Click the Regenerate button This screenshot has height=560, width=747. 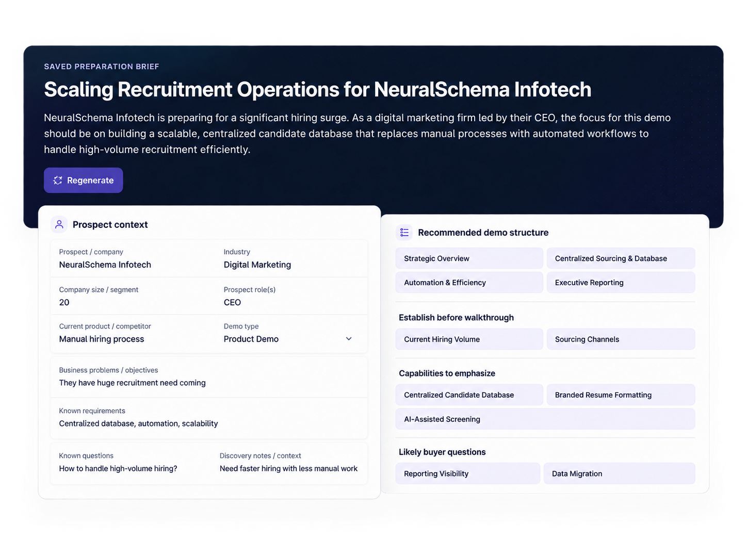[83, 180]
